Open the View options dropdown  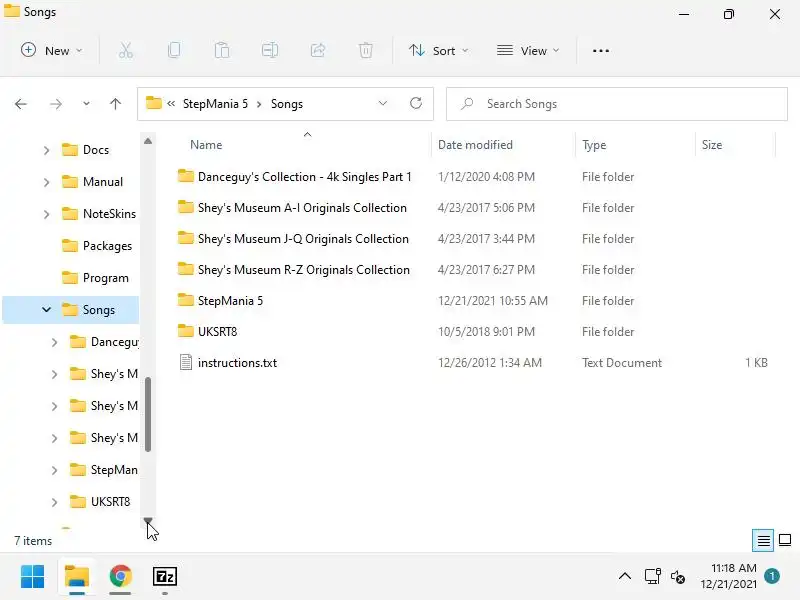point(528,51)
